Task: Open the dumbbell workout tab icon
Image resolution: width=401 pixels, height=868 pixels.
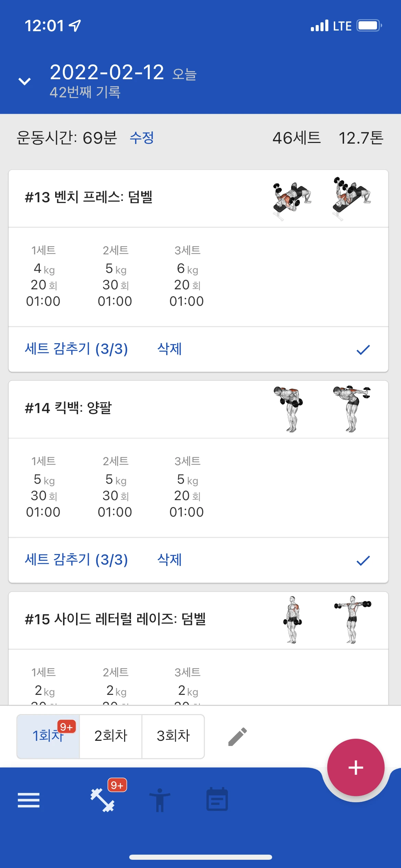Action: pos(102,800)
